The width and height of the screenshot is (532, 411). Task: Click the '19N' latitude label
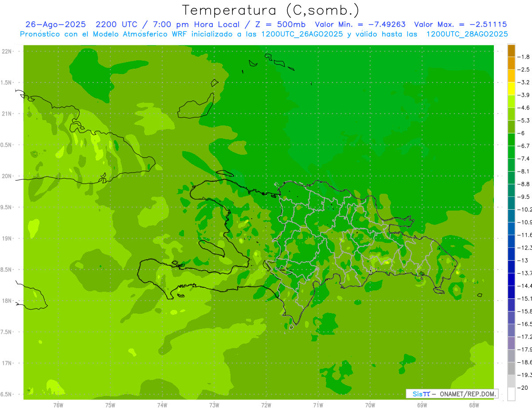[6, 239]
